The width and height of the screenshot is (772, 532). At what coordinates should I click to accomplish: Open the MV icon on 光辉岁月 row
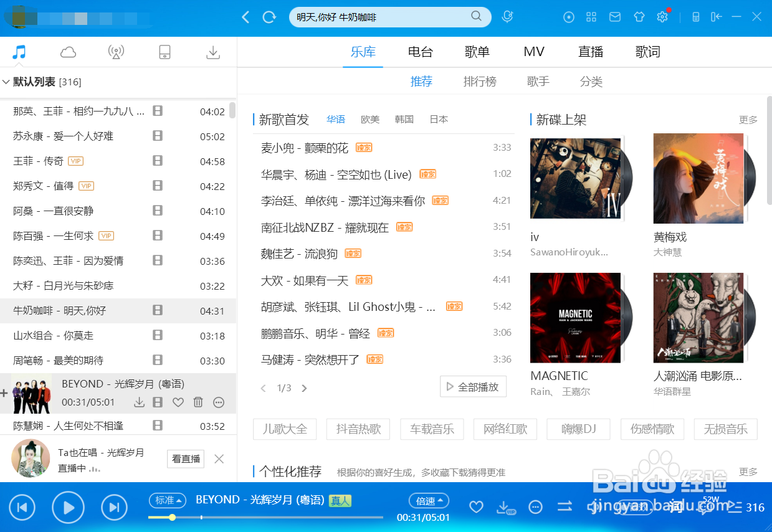point(158,402)
